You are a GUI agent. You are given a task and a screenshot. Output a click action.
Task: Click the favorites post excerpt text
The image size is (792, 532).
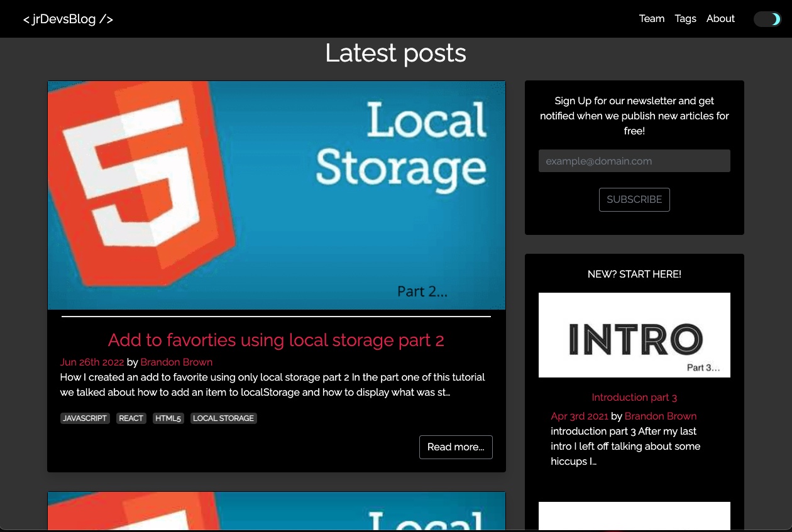click(x=273, y=385)
